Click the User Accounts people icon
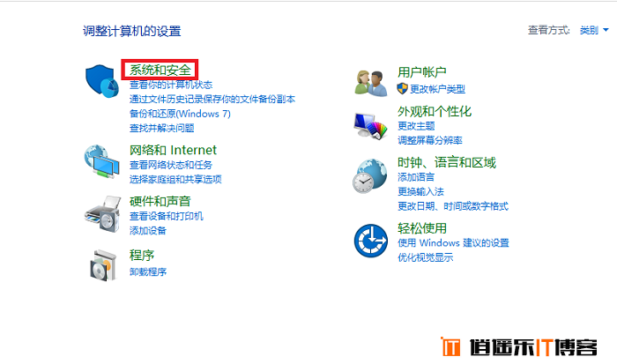This screenshot has height=364, width=617. click(x=371, y=83)
